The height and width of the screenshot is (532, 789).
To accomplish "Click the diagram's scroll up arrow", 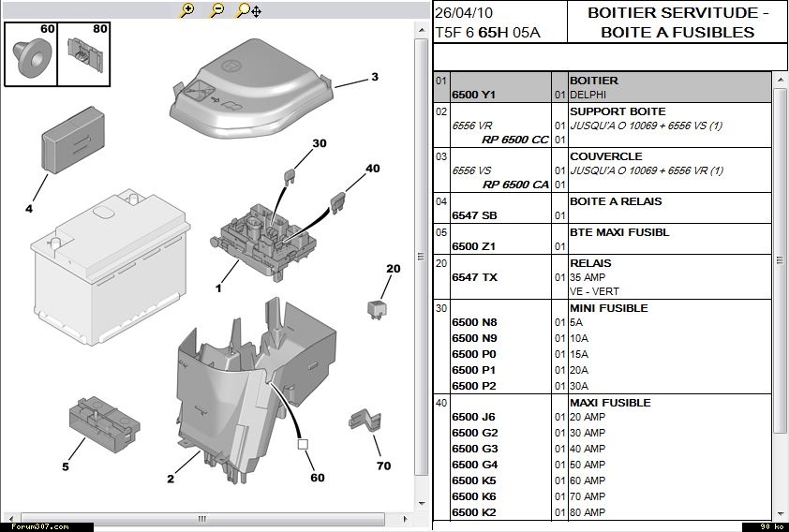I will tap(422, 31).
